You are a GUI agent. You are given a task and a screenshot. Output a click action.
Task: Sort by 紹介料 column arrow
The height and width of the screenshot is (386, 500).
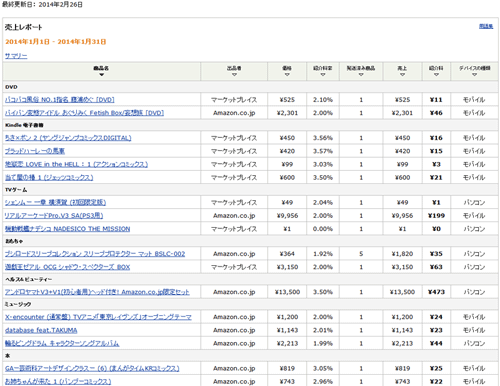click(x=436, y=75)
